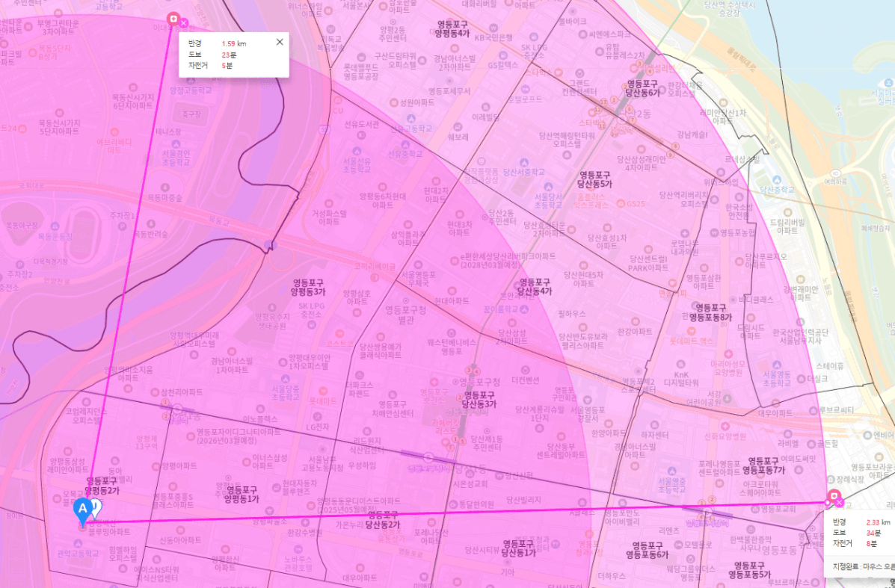Click the CU convenience store icon
Viewport: 895px width, 588px height.
tap(337, 101)
